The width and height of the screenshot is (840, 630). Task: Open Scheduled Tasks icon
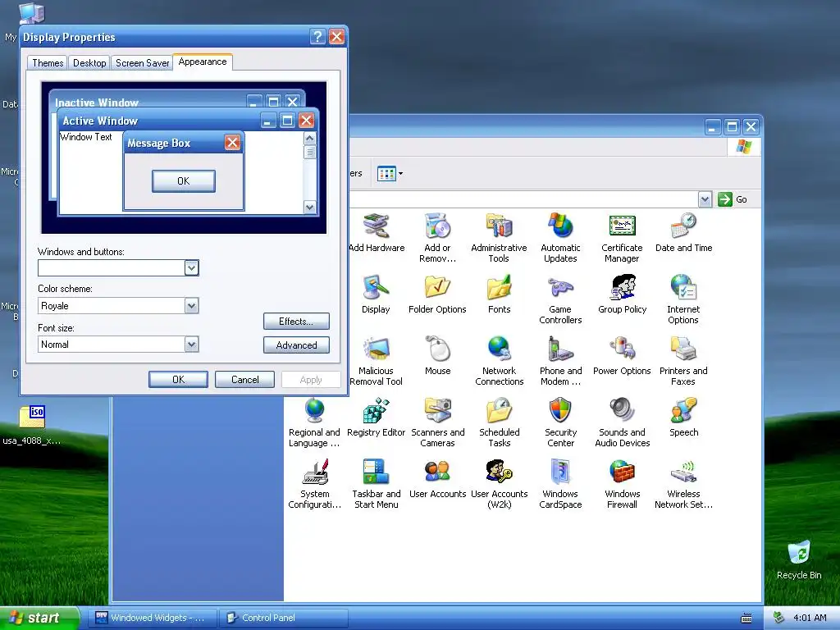point(499,422)
